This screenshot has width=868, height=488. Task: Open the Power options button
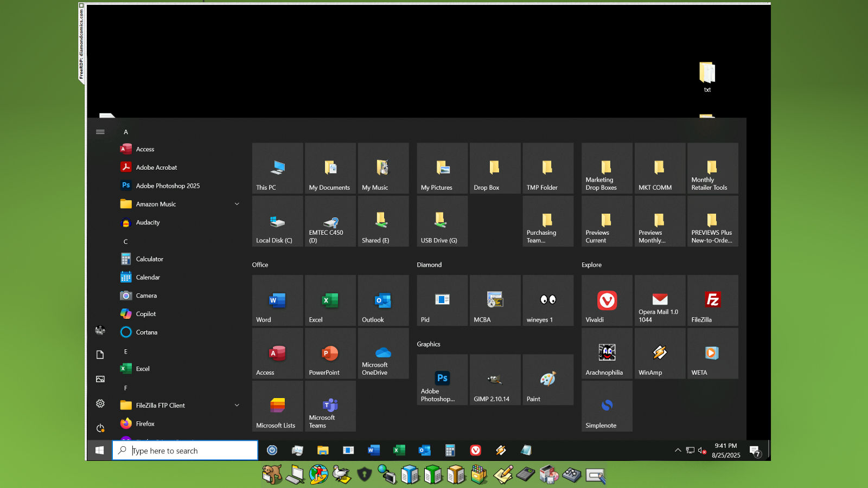100,428
